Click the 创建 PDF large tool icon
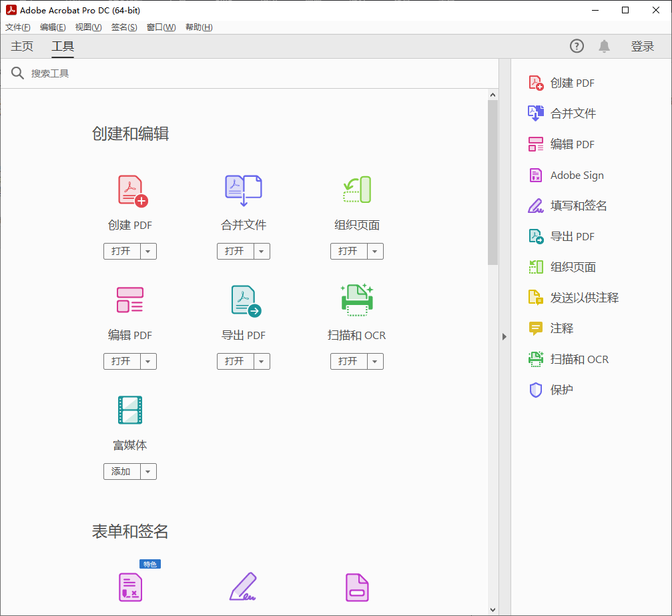Viewport: 672px width, 616px height. 131,190
